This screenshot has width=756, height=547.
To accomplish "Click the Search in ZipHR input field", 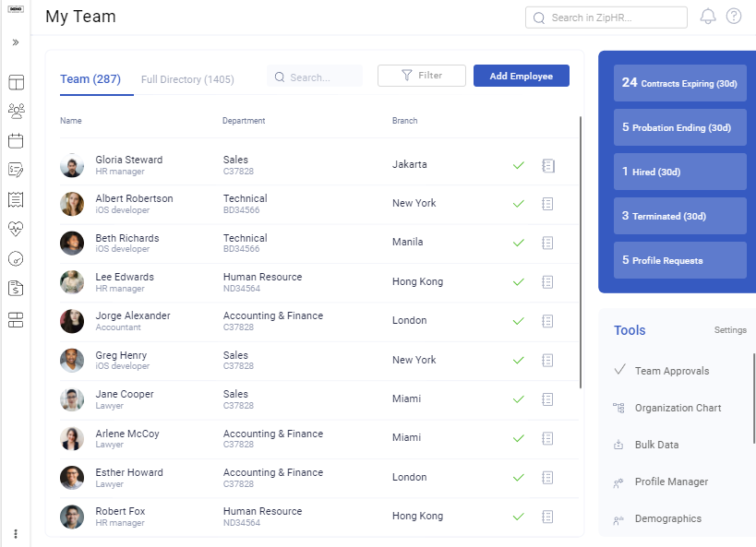I will click(606, 17).
